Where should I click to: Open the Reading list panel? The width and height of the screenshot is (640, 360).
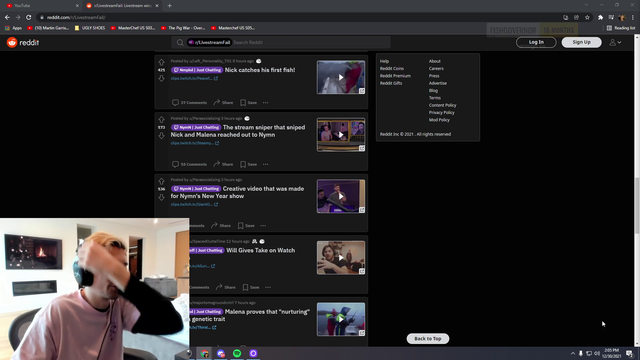(620, 28)
